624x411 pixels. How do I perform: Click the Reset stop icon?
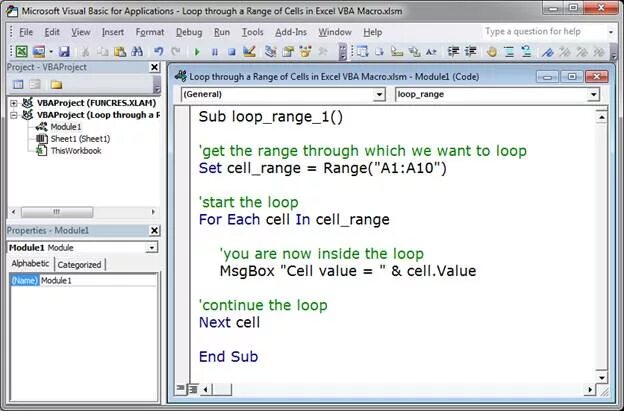tap(232, 52)
